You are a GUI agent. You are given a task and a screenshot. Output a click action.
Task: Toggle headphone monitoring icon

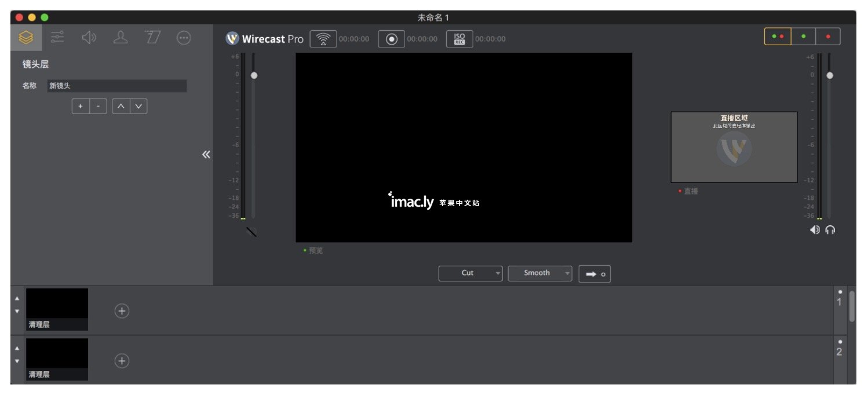click(x=830, y=230)
